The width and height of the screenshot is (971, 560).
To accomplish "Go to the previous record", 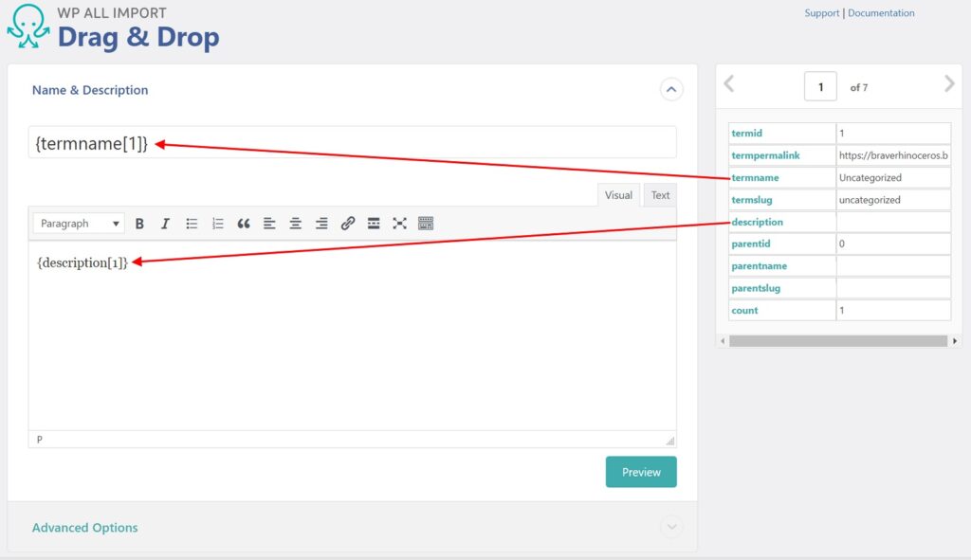I will [x=729, y=83].
